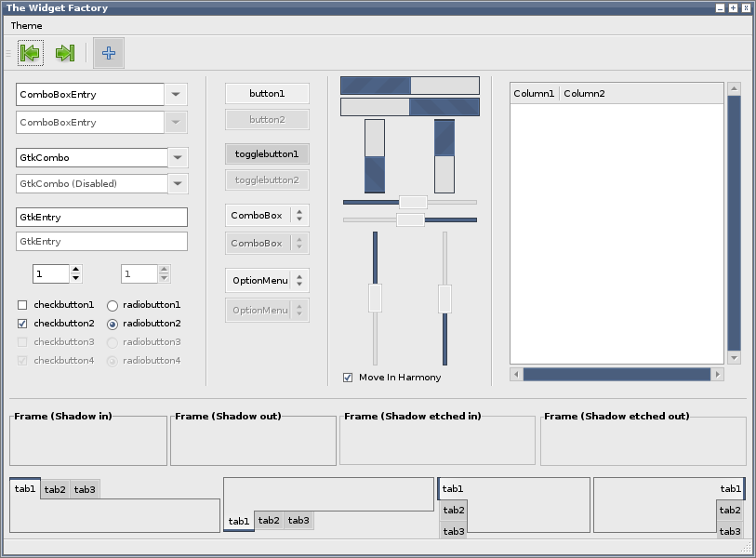Click button1
This screenshot has height=558, width=756.
tap(267, 94)
